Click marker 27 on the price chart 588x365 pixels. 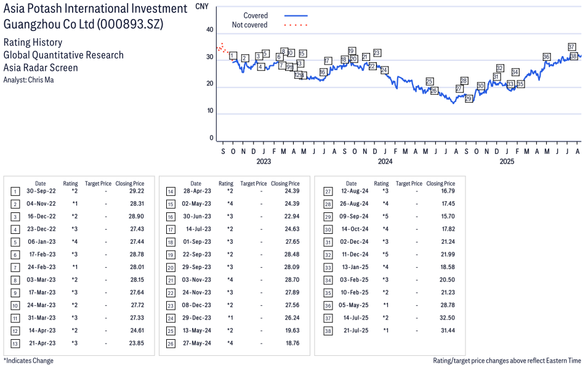[x=459, y=89]
